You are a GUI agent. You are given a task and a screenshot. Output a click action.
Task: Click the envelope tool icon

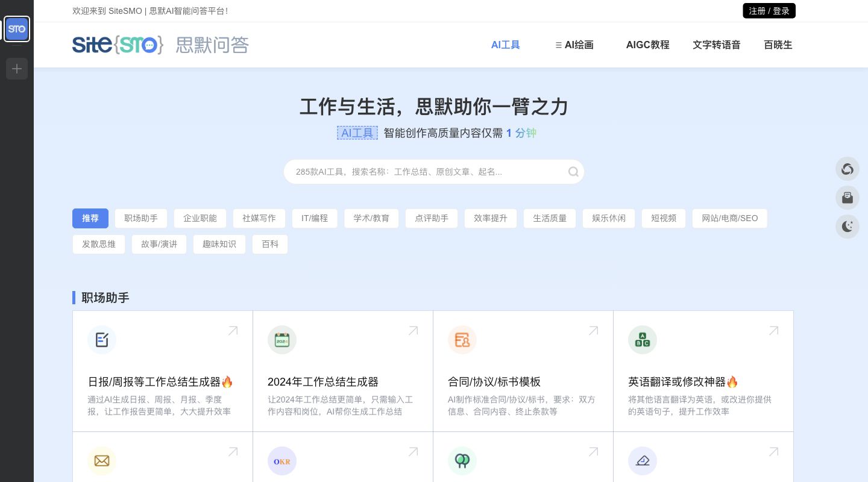[x=102, y=461]
